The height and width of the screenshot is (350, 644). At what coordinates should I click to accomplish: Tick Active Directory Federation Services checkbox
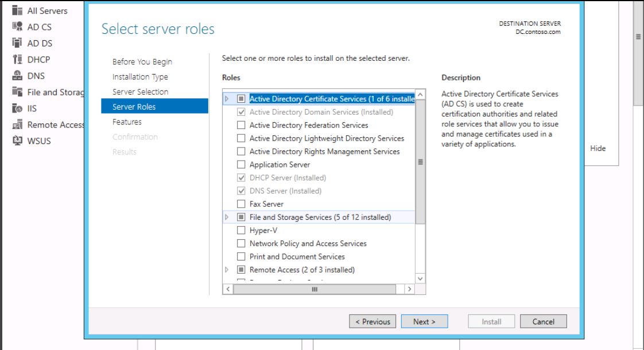tap(241, 125)
